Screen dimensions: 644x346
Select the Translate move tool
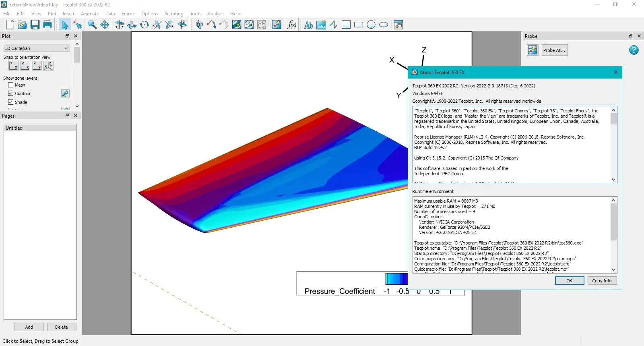click(105, 25)
